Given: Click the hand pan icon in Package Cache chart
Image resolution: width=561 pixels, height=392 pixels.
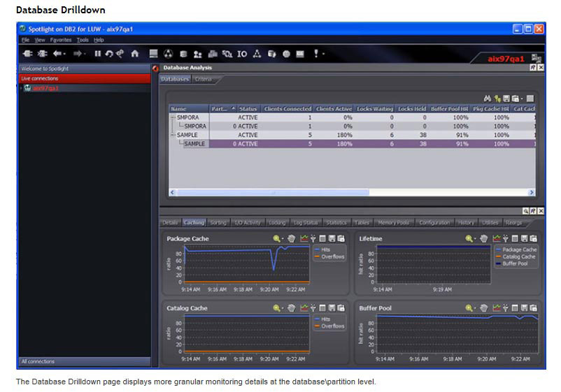Looking at the screenshot, I should [x=292, y=238].
